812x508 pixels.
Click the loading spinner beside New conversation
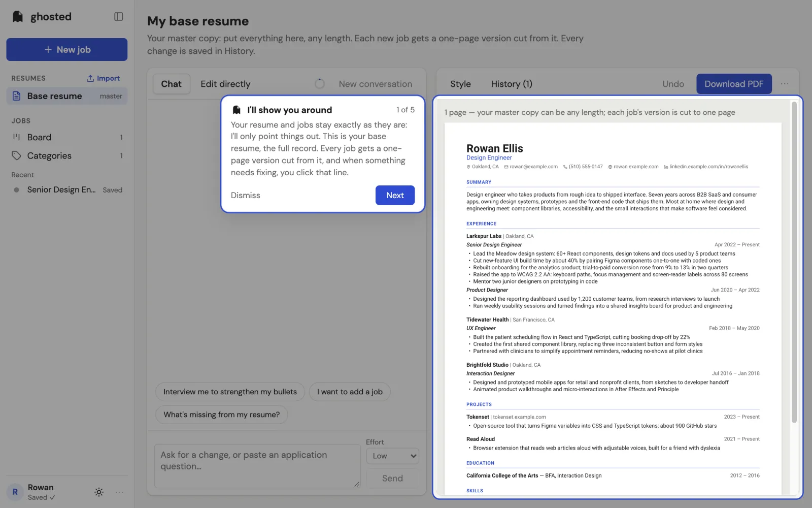(320, 84)
